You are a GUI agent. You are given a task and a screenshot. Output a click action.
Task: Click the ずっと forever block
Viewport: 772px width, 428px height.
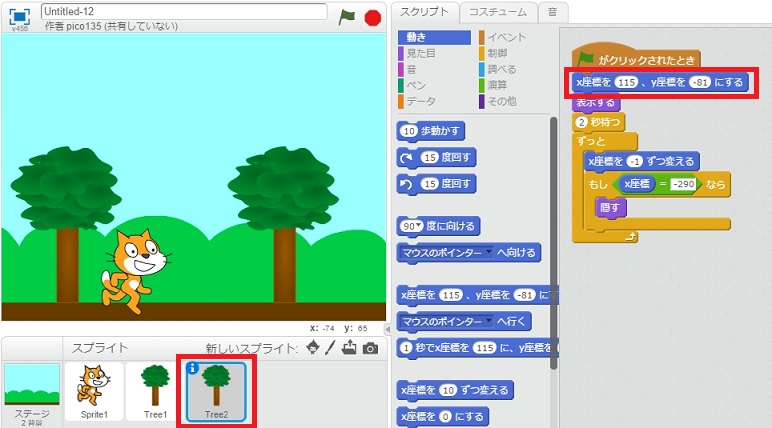point(605,141)
